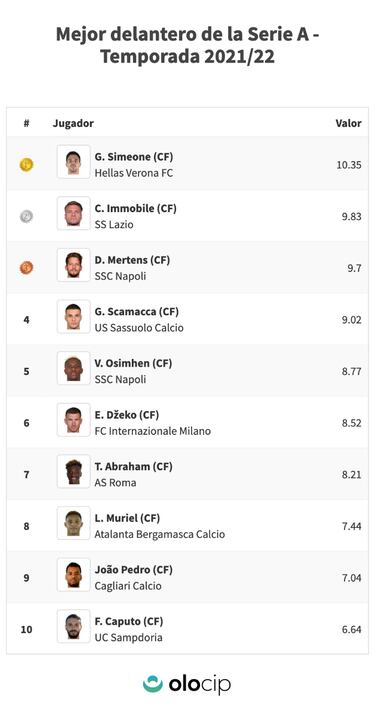Click the olocip logo icon
The width and height of the screenshot is (375, 709).
(153, 684)
